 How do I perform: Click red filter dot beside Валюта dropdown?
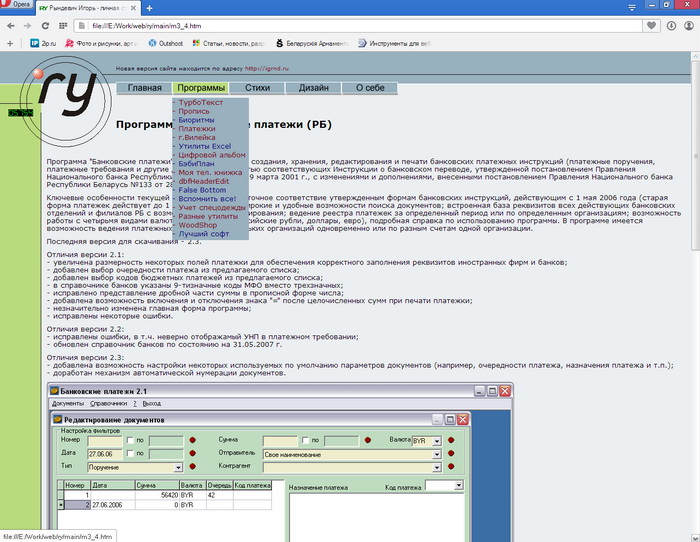coord(451,440)
